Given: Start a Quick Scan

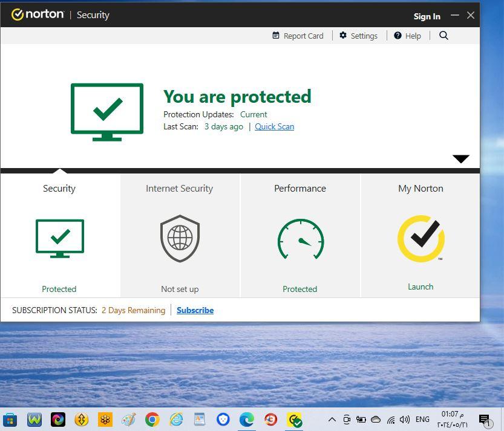Looking at the screenshot, I should pyautogui.click(x=275, y=126).
